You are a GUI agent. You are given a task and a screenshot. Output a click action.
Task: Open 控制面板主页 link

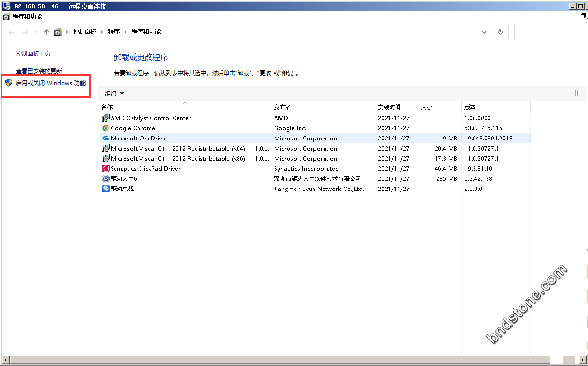pos(33,54)
